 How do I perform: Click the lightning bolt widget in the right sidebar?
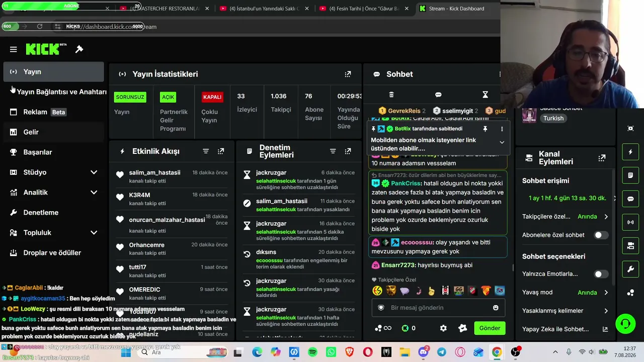(x=630, y=152)
